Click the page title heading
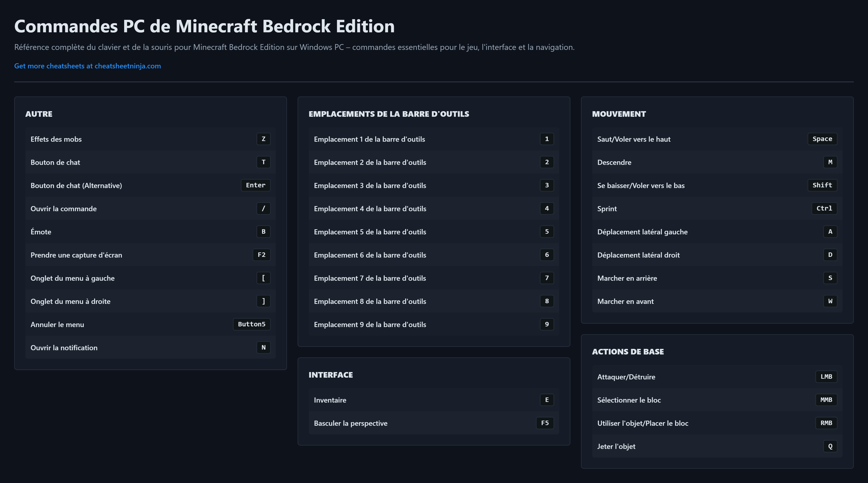 [204, 26]
